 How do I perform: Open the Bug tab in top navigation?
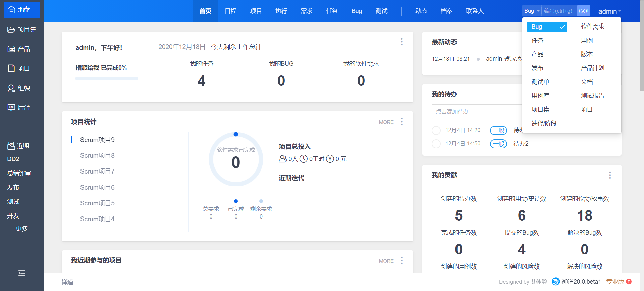(357, 11)
